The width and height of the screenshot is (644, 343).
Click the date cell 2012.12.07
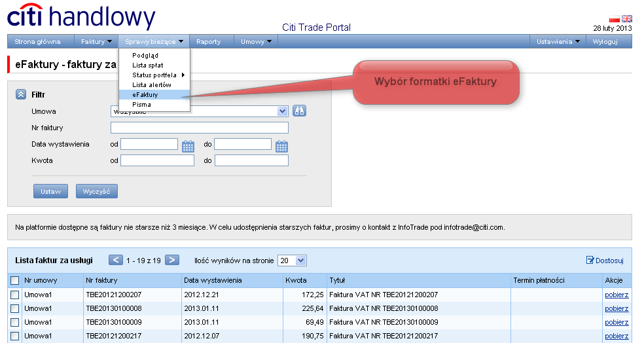202,336
